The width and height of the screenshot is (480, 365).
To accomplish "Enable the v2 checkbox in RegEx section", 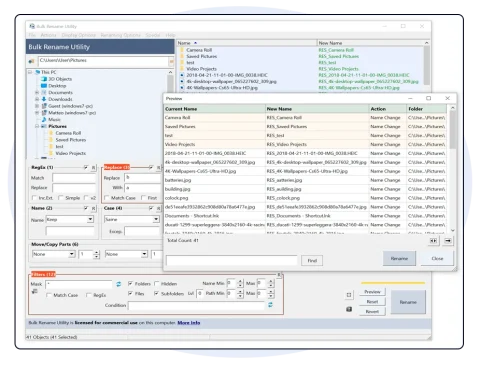I will pos(86,198).
